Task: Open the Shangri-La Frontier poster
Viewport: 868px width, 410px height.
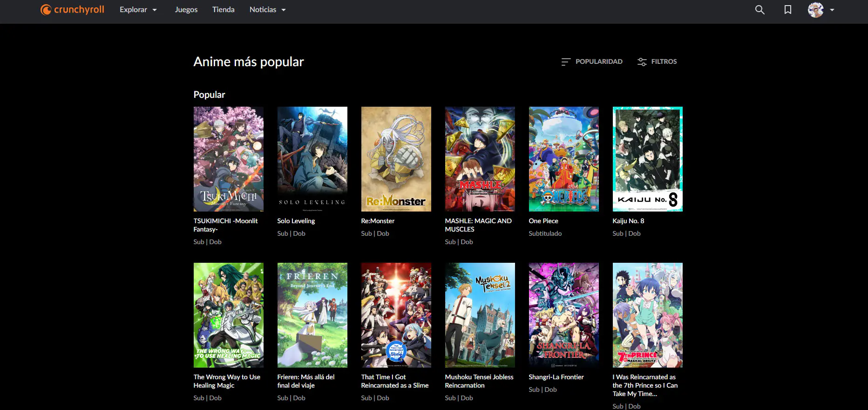Action: click(x=564, y=315)
